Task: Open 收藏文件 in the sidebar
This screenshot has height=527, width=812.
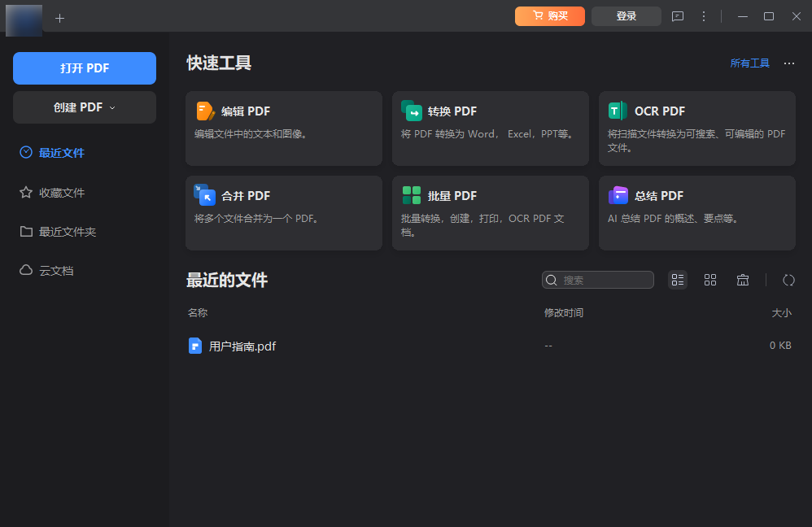Action: 62,193
